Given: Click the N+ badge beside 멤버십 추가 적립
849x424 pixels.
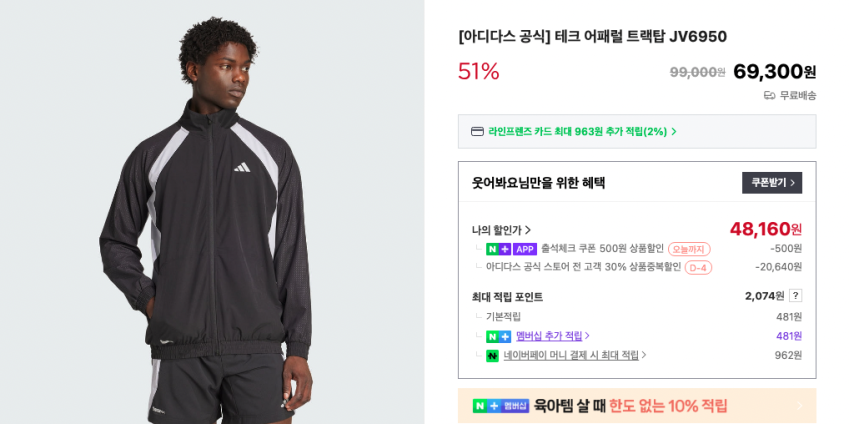Looking at the screenshot, I should click(498, 336).
